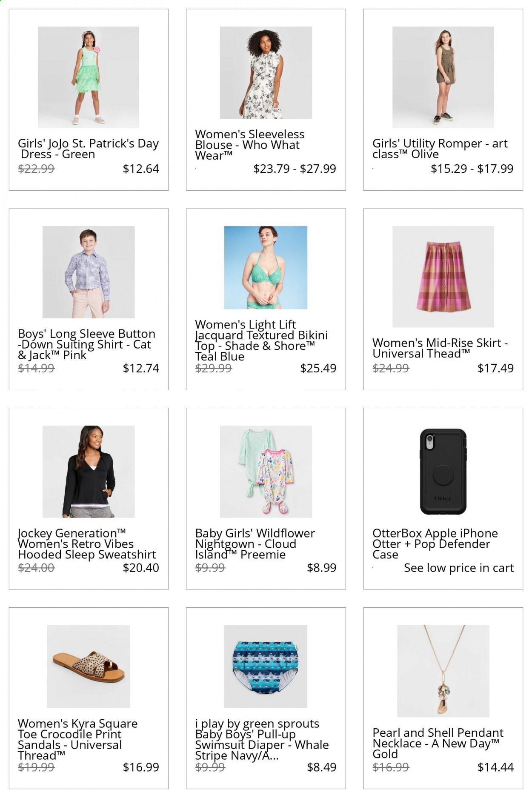The width and height of the screenshot is (532, 798).
Task: View the Women's Sleeveless Blouse product image
Action: click(x=266, y=72)
